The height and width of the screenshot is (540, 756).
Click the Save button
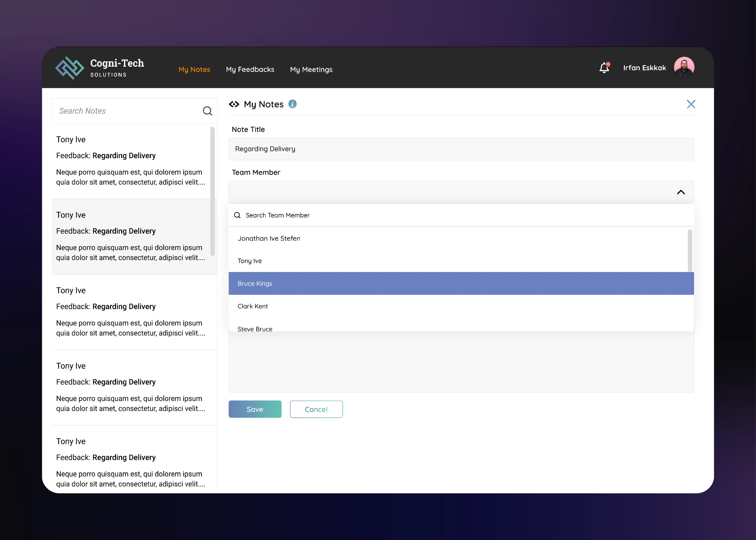pyautogui.click(x=255, y=409)
